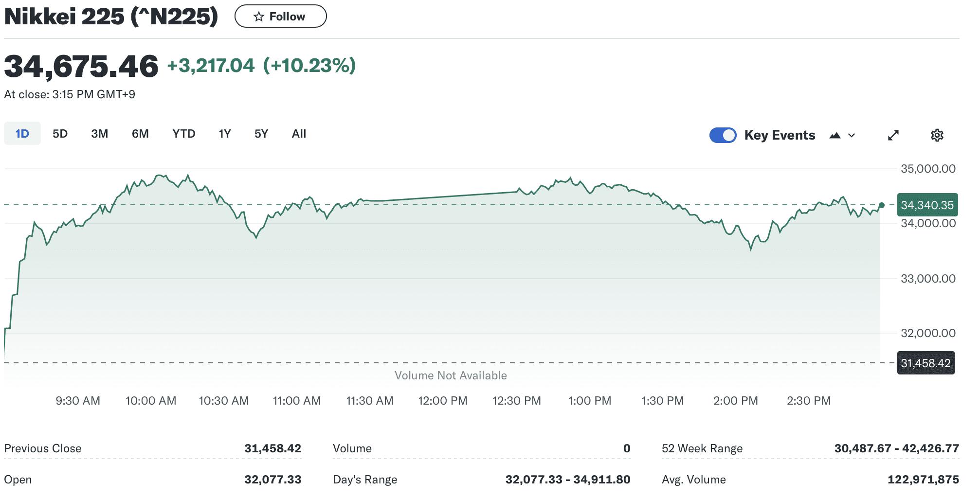Open the chart settings gear

[x=937, y=135]
